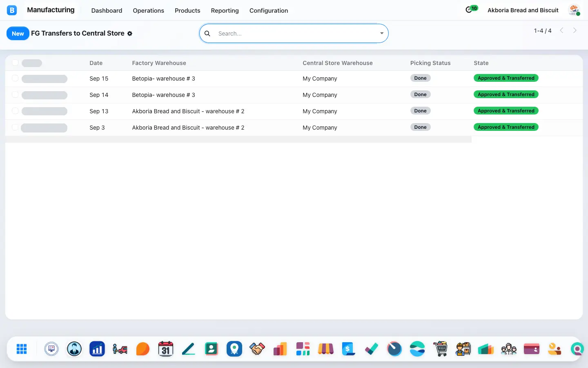Click the blue map pin app icon
The width and height of the screenshot is (588, 368).
pos(234,349)
